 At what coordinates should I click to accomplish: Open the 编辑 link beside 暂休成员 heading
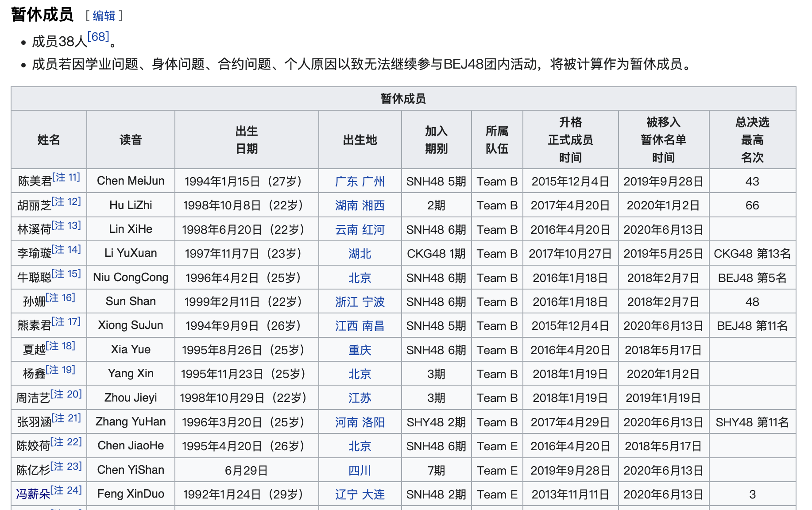[104, 16]
